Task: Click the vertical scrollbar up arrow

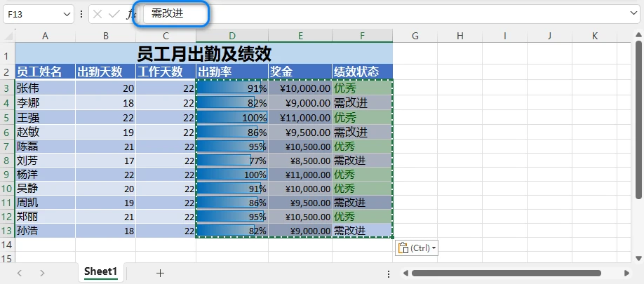Action: (638, 36)
